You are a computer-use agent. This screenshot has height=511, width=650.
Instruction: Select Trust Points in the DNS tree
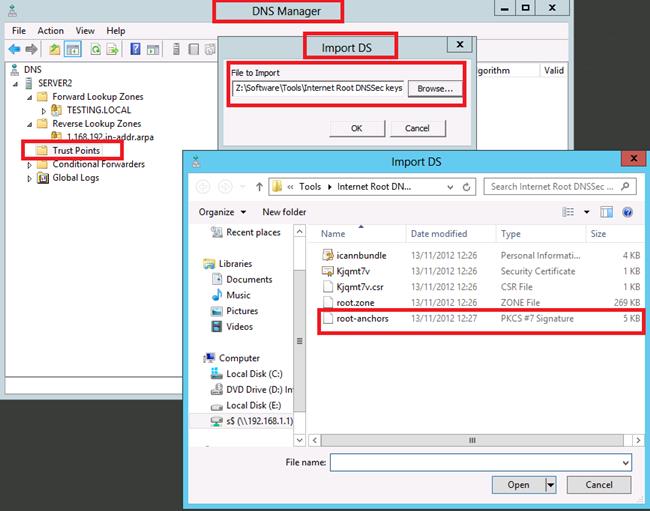click(x=76, y=150)
